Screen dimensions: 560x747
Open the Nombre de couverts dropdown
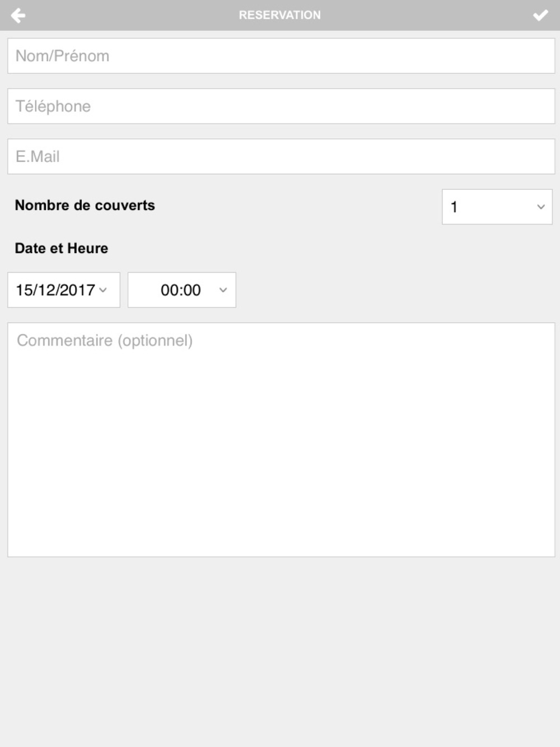tap(497, 207)
